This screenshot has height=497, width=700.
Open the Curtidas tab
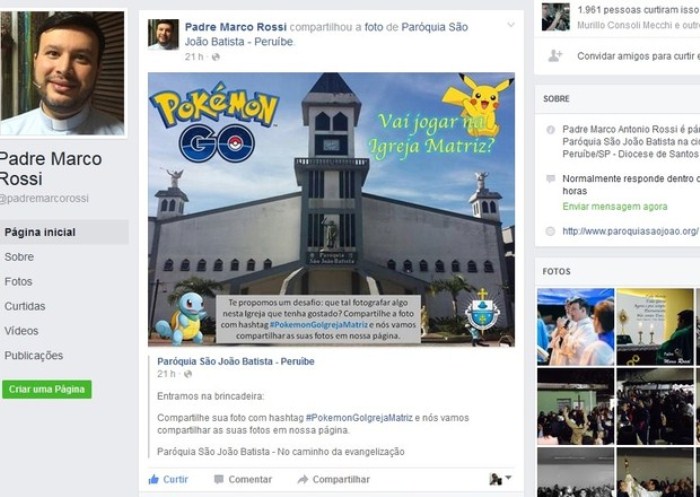point(25,306)
